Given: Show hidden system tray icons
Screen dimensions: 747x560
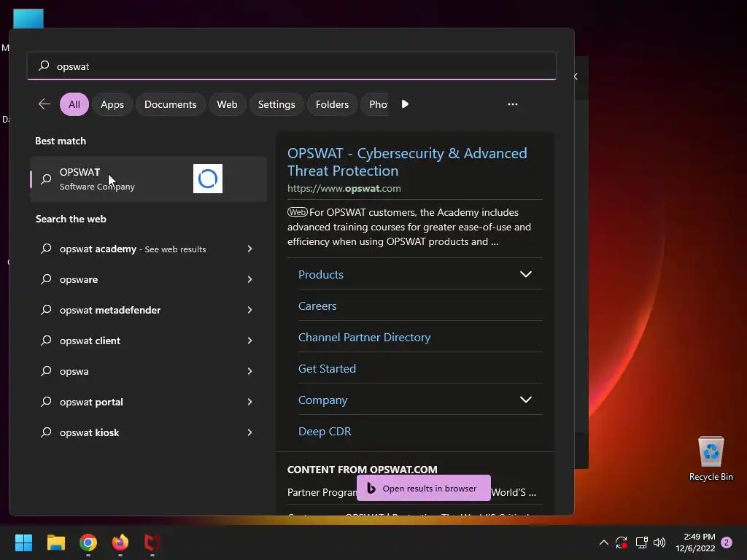Looking at the screenshot, I should click(x=603, y=542).
